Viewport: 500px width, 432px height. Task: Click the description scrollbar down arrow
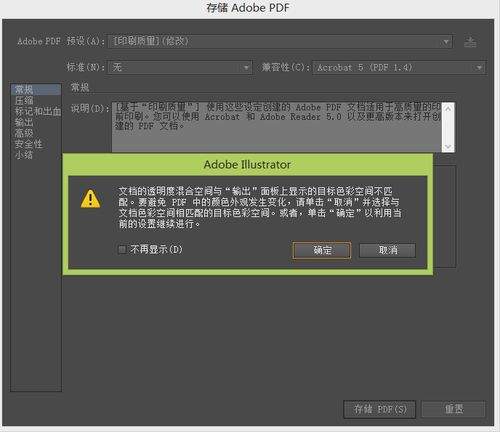tap(448, 147)
